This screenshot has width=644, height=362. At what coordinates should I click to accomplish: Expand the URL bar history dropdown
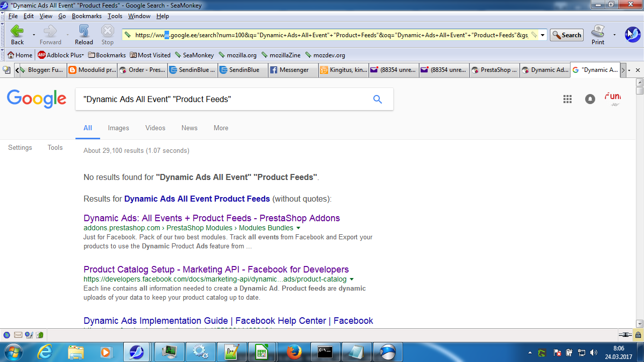543,35
